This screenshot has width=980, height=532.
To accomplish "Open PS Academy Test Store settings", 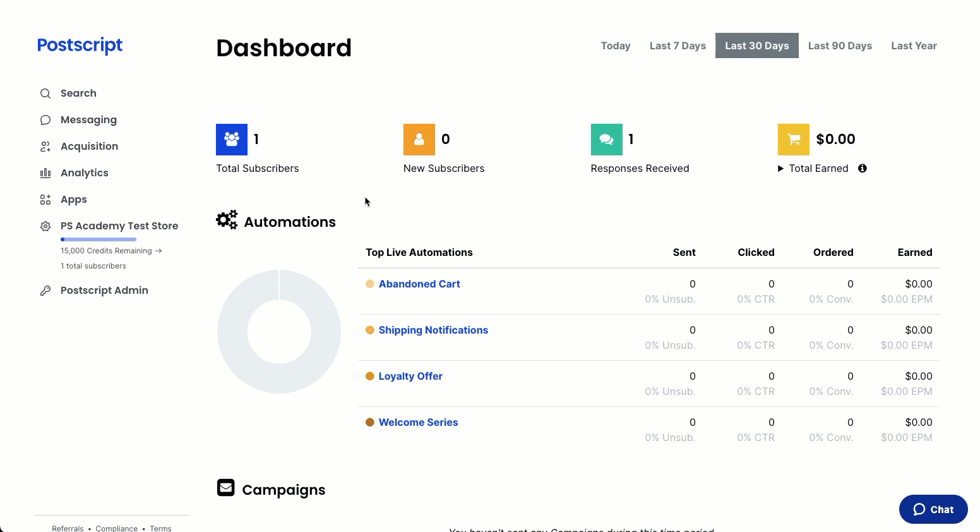I will (x=119, y=226).
